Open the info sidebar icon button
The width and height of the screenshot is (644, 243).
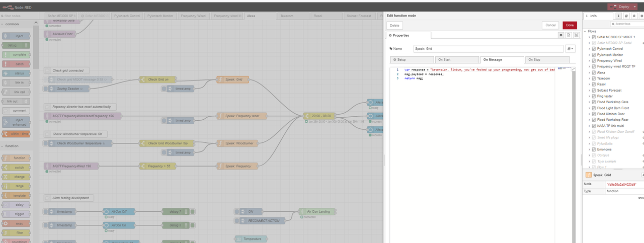tap(618, 16)
